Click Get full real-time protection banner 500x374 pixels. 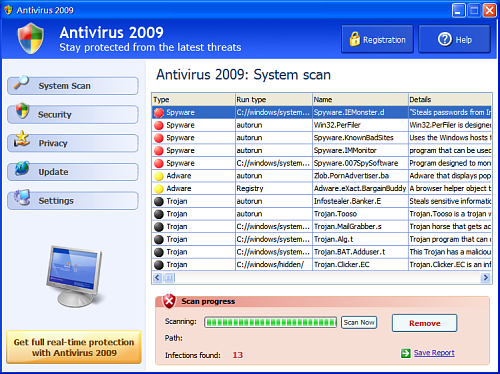(x=74, y=347)
